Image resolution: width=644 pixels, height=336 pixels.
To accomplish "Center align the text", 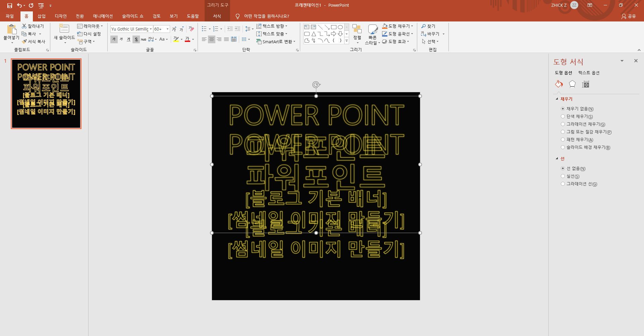I will pos(211,39).
